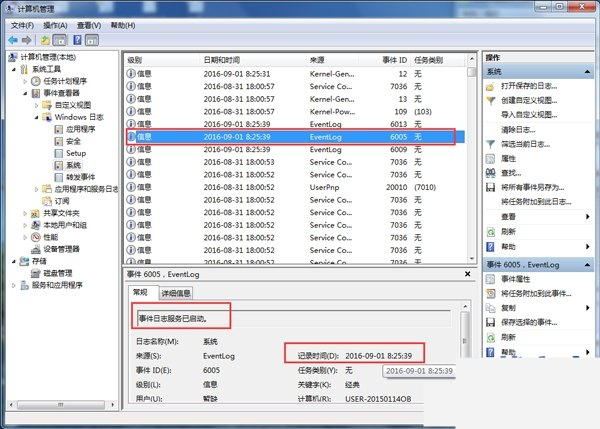Click the event list vertical scrollbar
Image resolution: width=600 pixels, height=429 pixels.
pos(472,158)
